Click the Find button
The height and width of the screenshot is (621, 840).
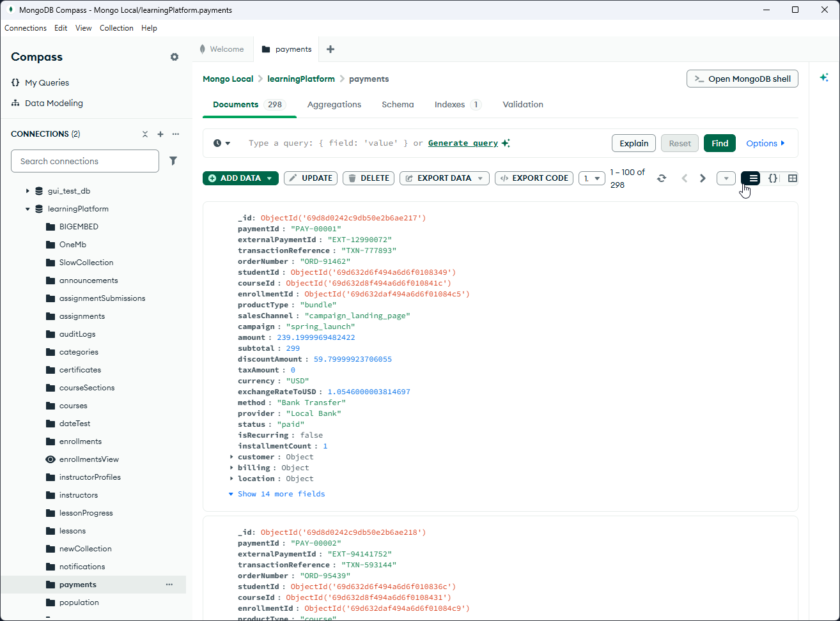pyautogui.click(x=720, y=143)
